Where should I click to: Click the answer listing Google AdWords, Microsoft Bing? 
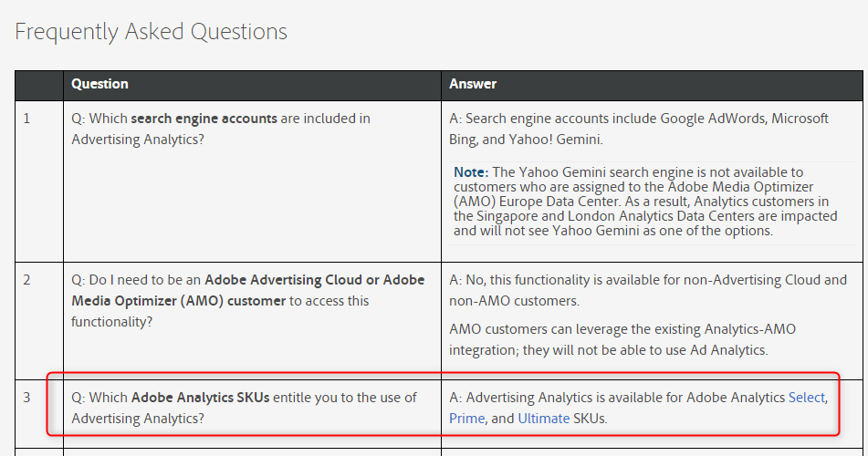tap(638, 129)
